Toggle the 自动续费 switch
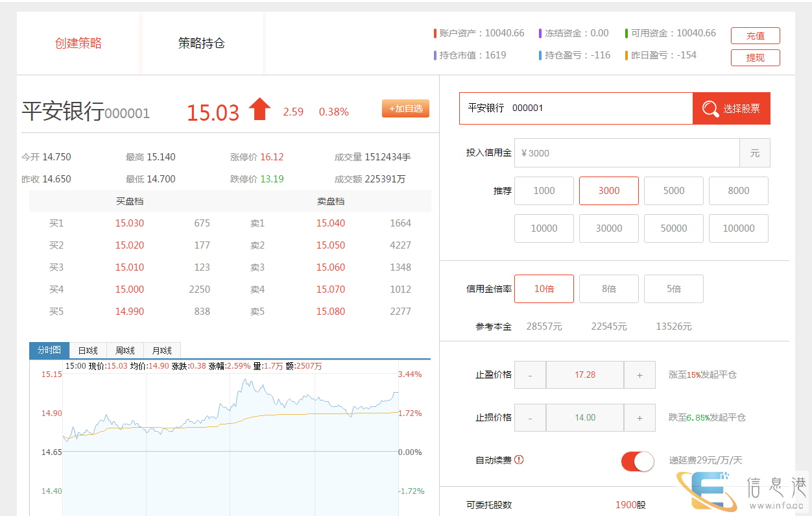This screenshot has width=812, height=516. (638, 461)
